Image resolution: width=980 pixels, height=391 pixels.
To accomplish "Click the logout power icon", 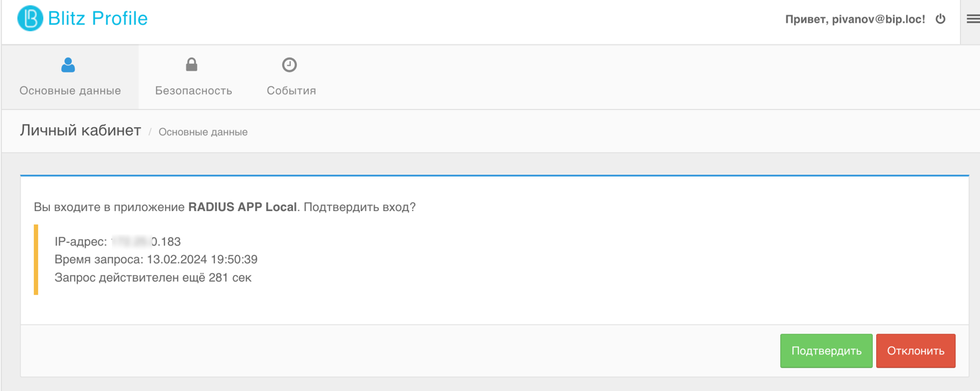I will click(x=941, y=19).
